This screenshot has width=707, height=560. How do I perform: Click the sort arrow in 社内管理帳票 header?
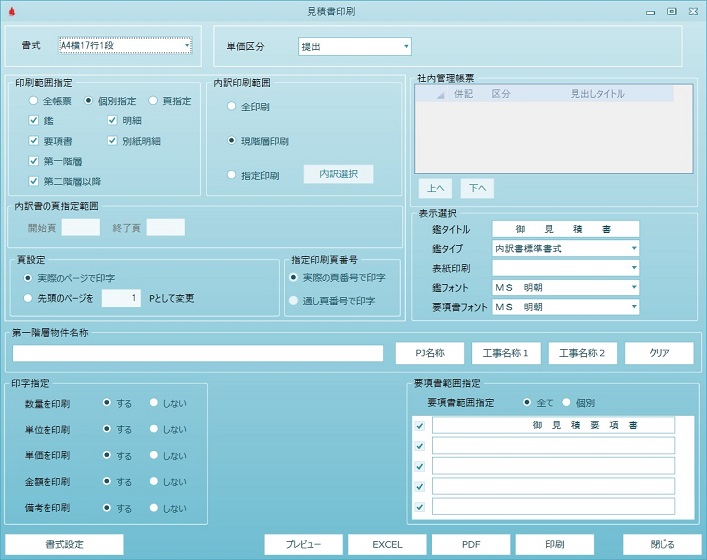point(441,95)
